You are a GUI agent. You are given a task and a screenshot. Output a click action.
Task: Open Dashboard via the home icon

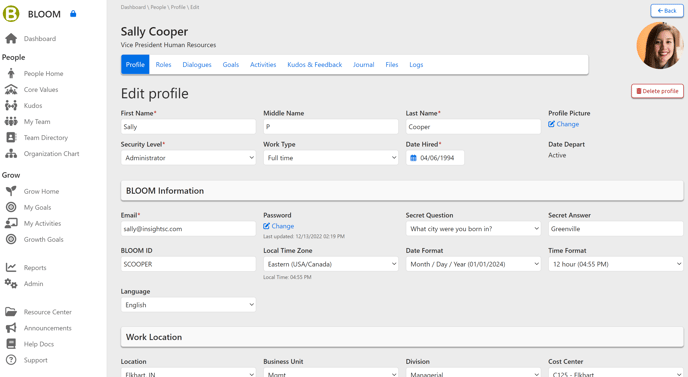(11, 39)
